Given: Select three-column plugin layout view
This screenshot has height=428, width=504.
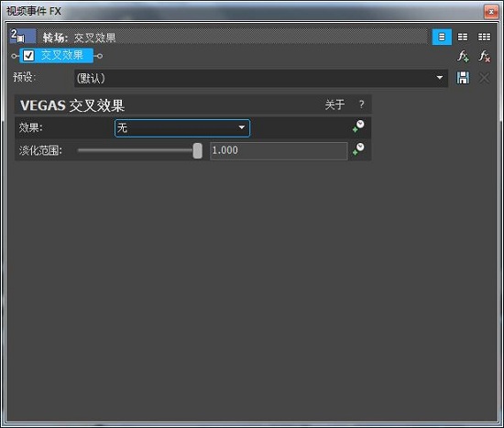Looking at the screenshot, I should 484,37.
